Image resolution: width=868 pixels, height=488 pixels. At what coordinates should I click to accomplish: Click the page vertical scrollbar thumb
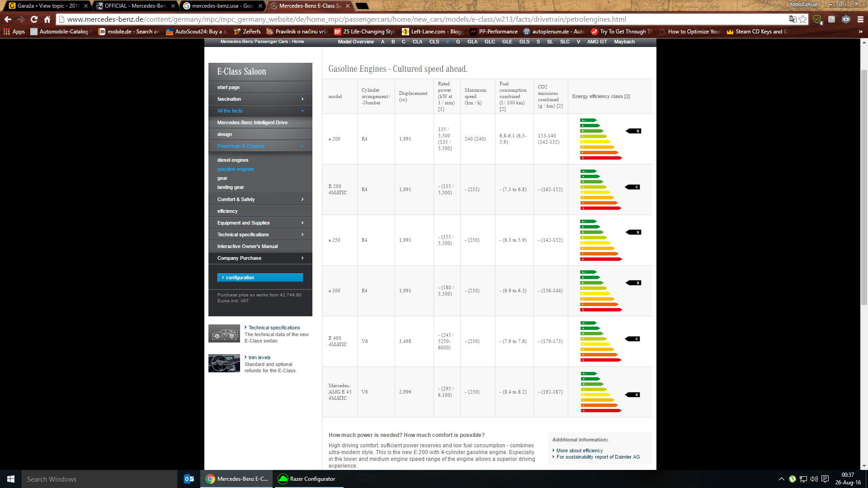(x=864, y=188)
